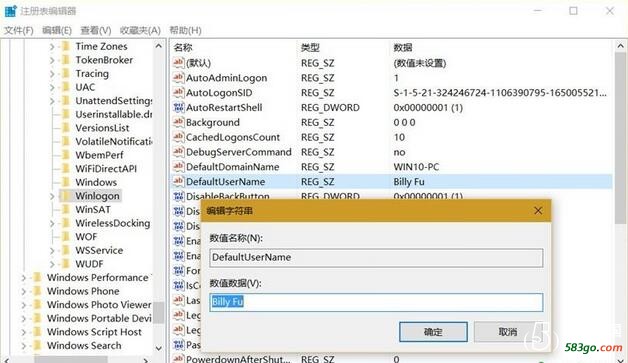Confirm edit with the 确定 button

point(433,332)
